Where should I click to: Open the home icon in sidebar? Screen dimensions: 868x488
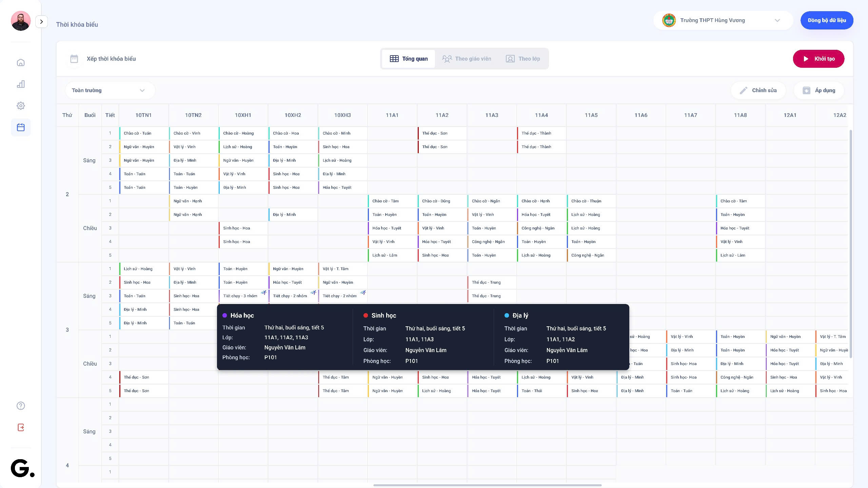21,63
